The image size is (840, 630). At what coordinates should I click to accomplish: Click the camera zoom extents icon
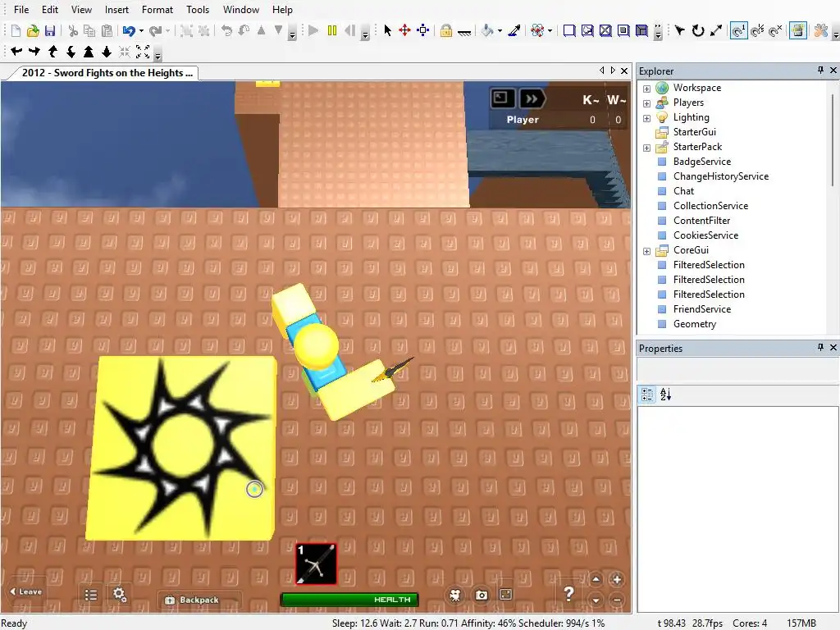143,52
